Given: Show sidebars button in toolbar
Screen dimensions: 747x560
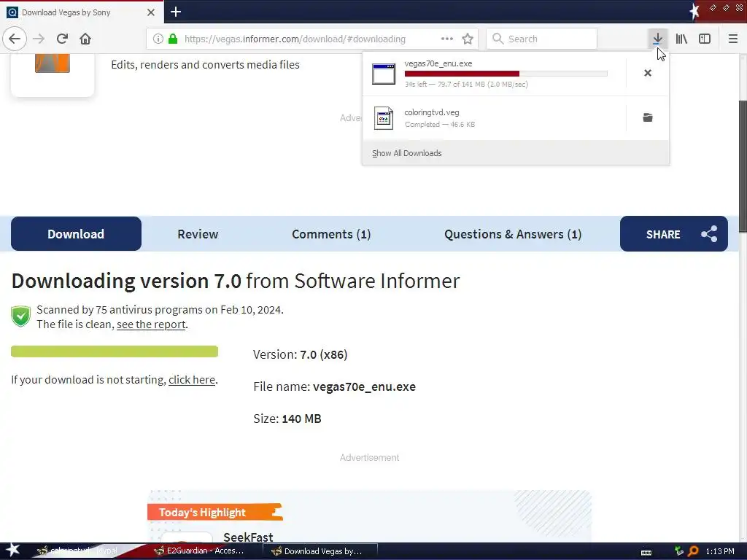Looking at the screenshot, I should 705,39.
